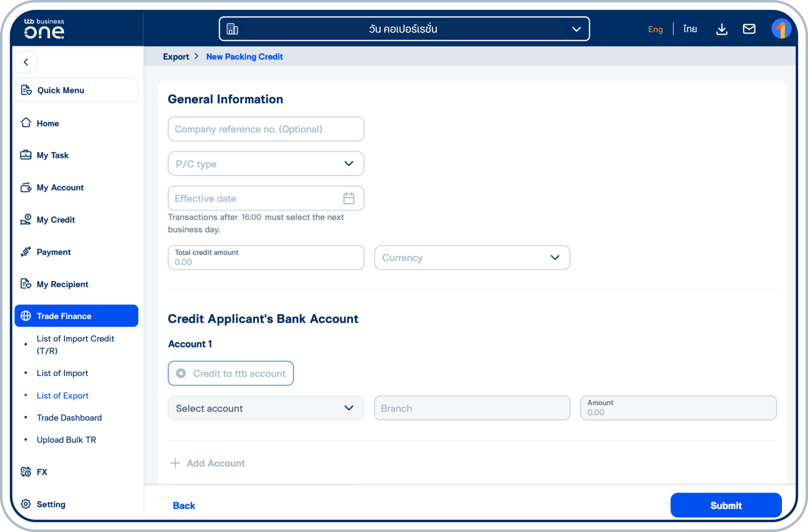Open the mail inbox icon
The height and width of the screenshot is (532, 808).
tap(749, 29)
